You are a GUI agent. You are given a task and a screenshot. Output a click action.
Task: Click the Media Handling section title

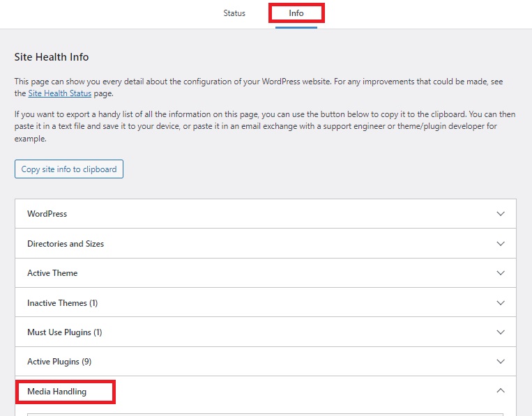coord(57,392)
